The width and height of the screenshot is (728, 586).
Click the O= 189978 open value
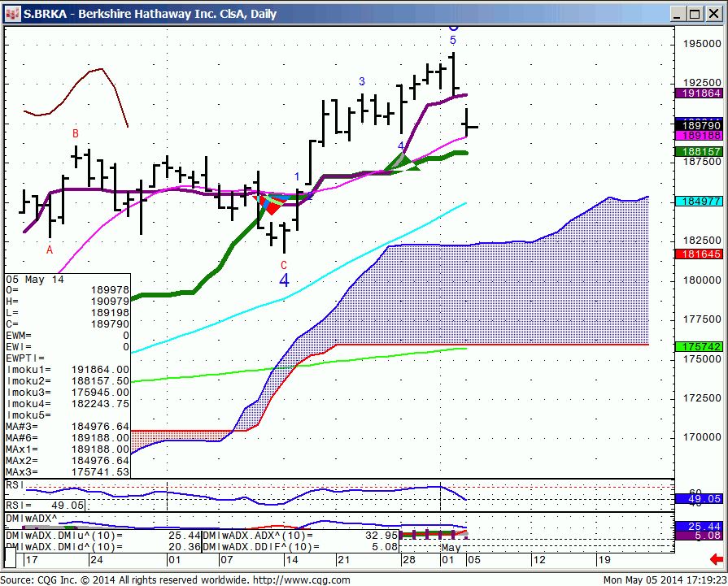tap(68, 290)
